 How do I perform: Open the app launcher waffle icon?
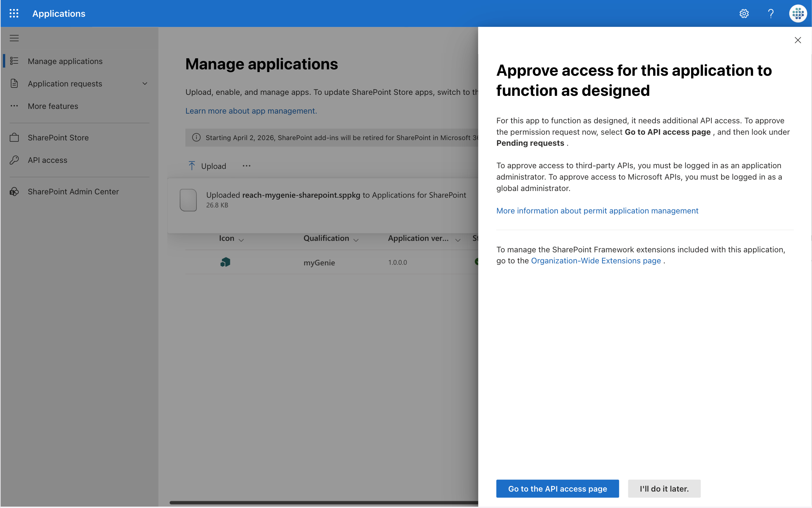click(14, 13)
